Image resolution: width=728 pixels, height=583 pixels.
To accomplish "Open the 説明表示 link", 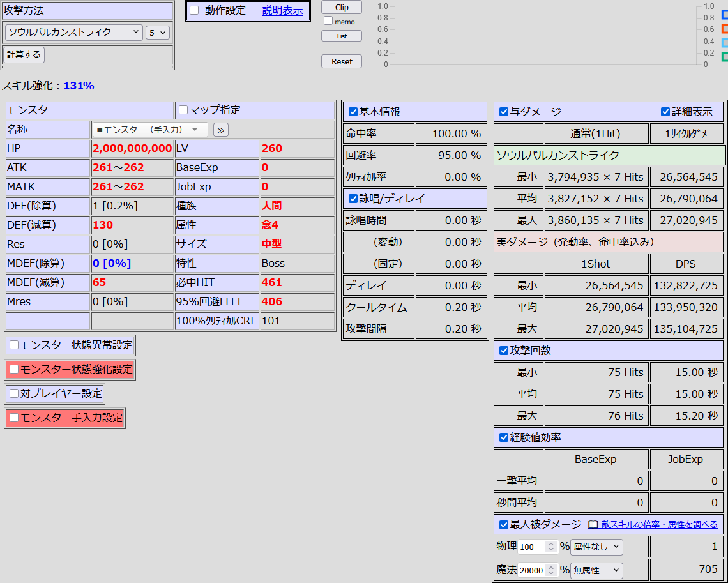I will coord(282,10).
